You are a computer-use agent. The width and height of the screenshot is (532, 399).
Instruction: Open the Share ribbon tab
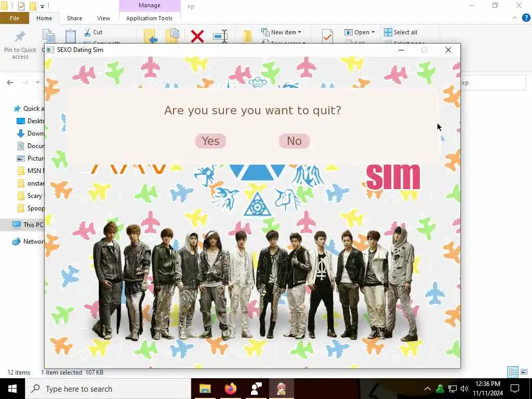click(x=74, y=18)
